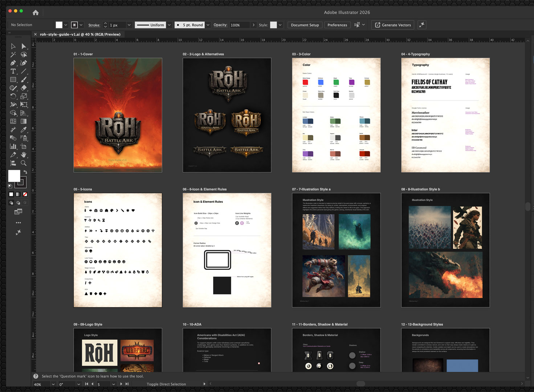Open the 5 pt. Round brush dropdown
This screenshot has width=534, height=392.
(x=208, y=25)
